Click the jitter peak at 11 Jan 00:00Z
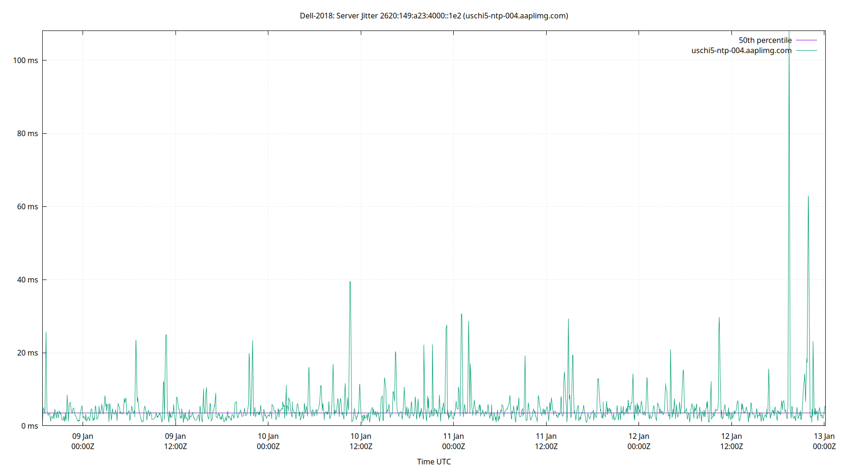 coord(462,314)
